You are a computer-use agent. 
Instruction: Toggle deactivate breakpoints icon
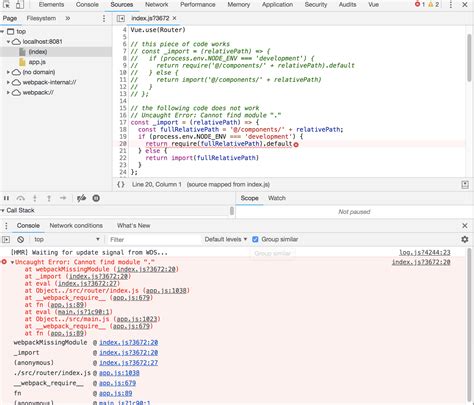[81, 198]
